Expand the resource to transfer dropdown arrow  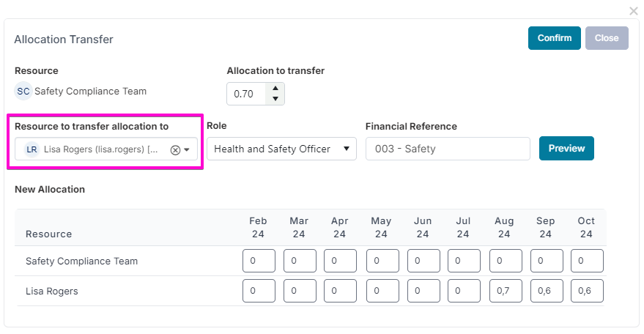click(x=187, y=150)
